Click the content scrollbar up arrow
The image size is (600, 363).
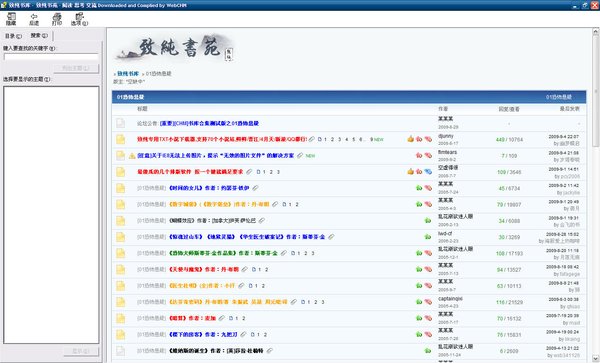(x=596, y=32)
